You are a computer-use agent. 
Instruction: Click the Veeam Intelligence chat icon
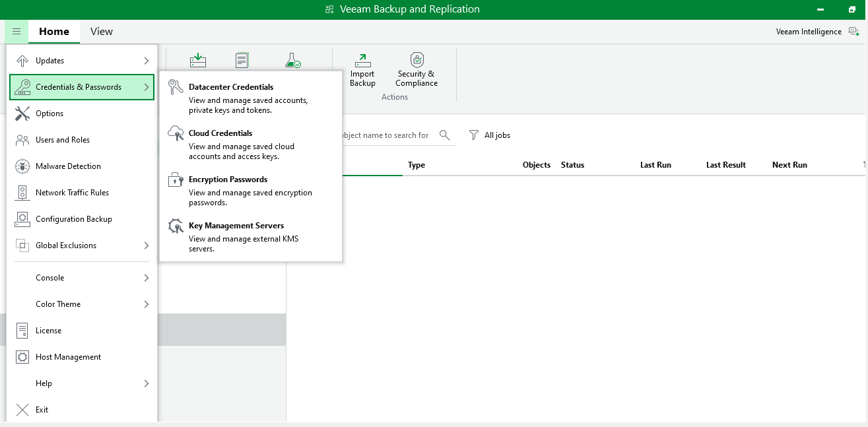coord(853,32)
